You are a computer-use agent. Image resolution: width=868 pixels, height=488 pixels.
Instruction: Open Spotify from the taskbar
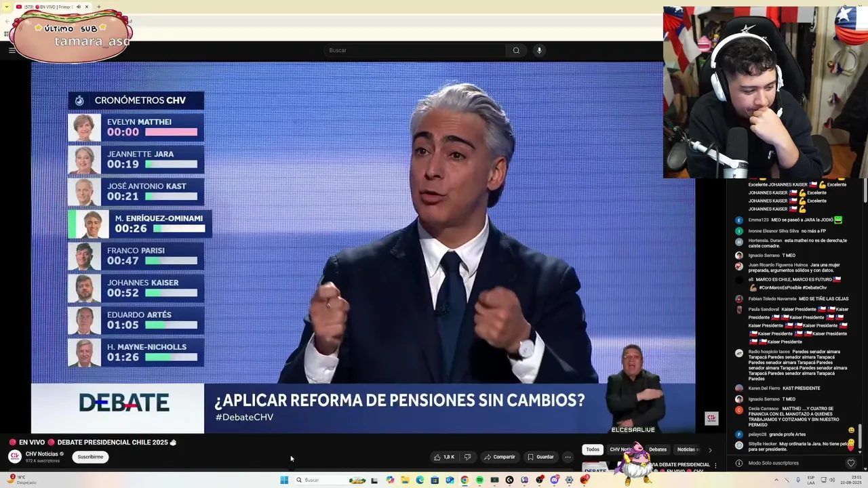click(x=479, y=480)
